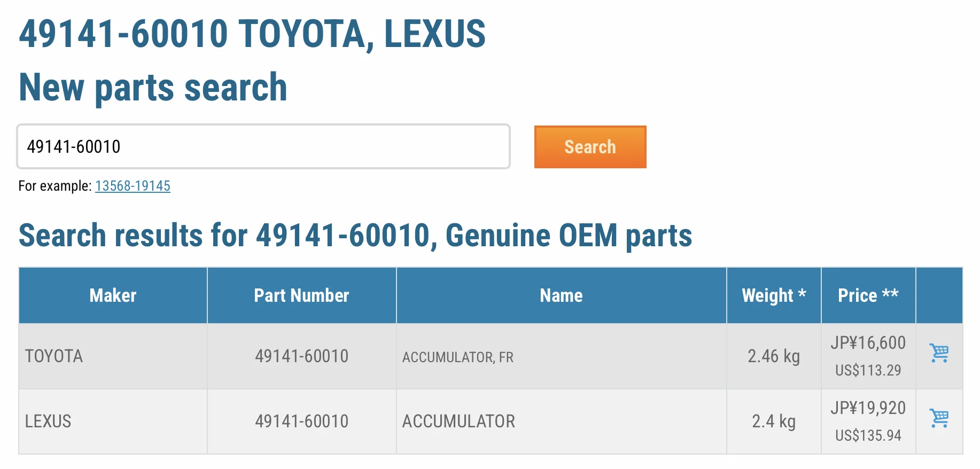The width and height of the screenshot is (980, 469).
Task: Click the Weight column header
Action: coord(773,295)
